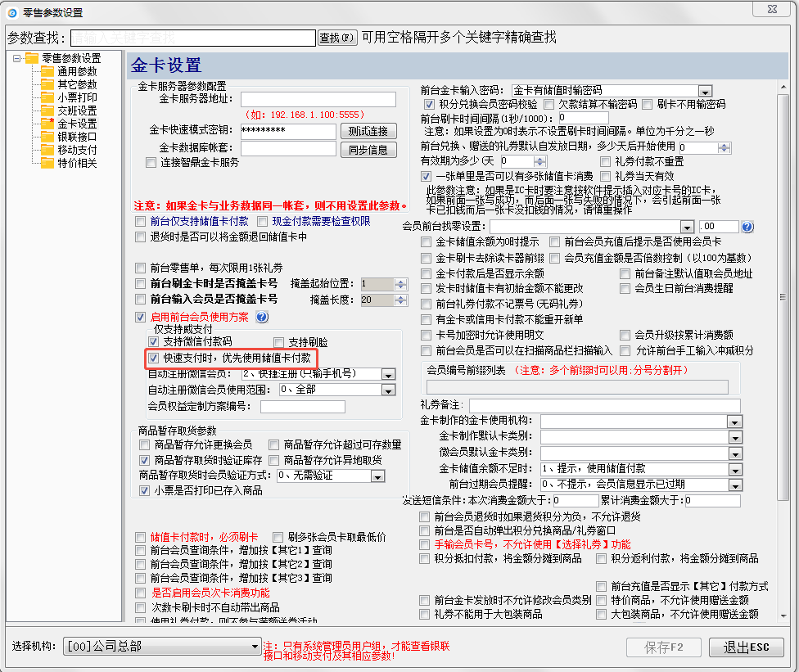Enable 储值卡付款时，必须刷卡 checkbox
The image size is (799, 672).
[x=140, y=538]
